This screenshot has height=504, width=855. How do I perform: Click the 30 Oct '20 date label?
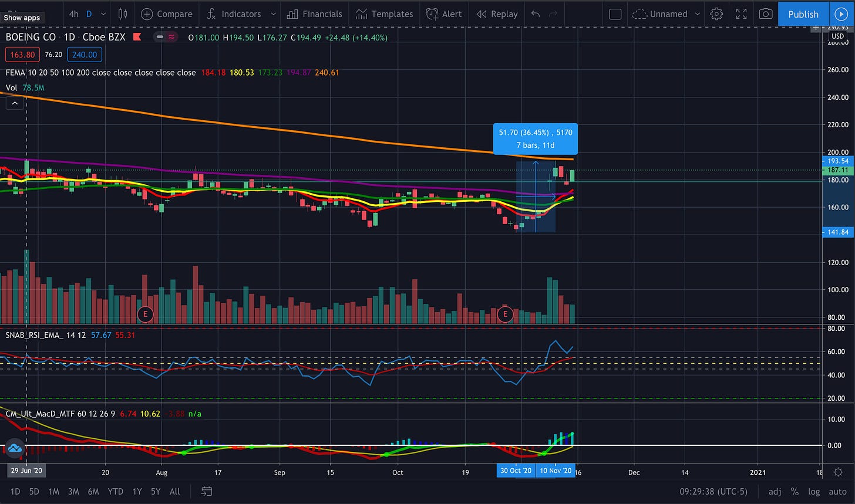[516, 471]
